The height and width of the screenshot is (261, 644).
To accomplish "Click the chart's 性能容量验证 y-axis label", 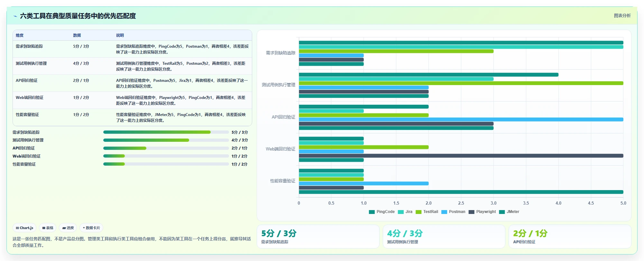I will 283,181.
